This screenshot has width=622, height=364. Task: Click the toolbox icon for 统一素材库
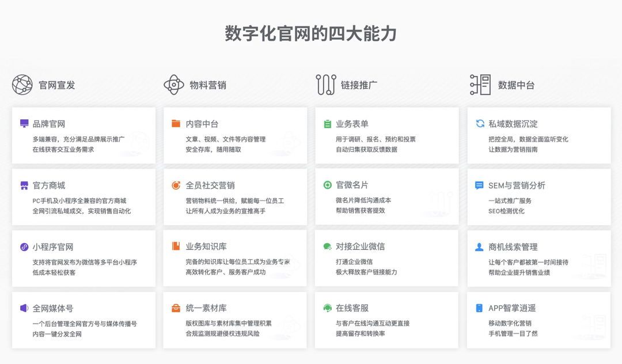[176, 308]
